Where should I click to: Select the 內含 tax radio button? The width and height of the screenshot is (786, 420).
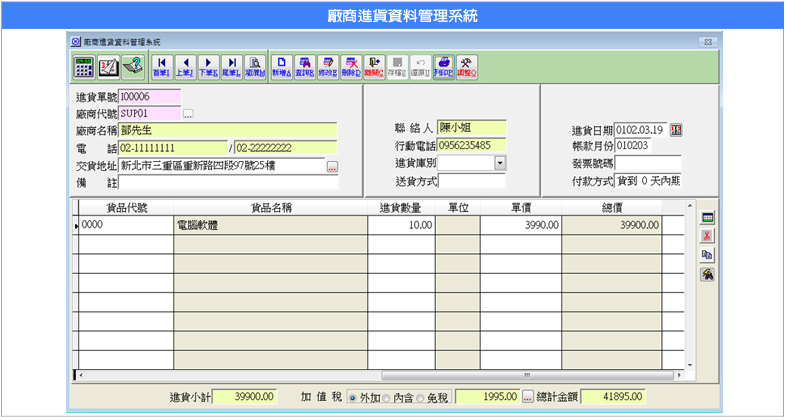[385, 397]
